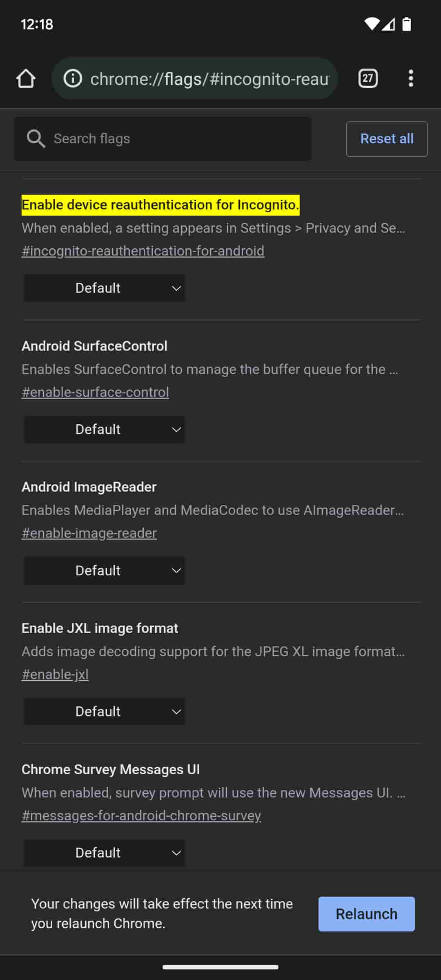441x980 pixels.
Task: Open the tab switcher showing 27 tabs
Action: (x=367, y=78)
